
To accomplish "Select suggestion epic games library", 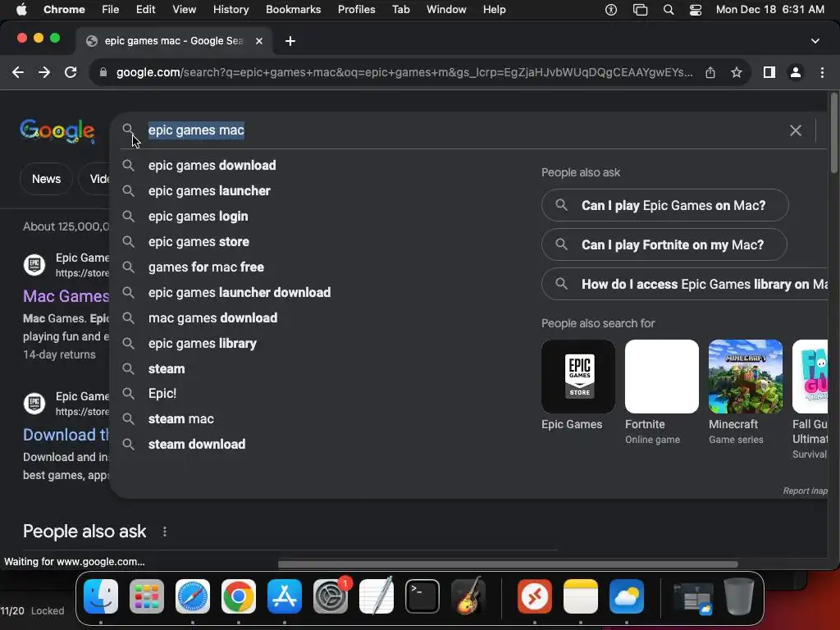I will click(203, 344).
